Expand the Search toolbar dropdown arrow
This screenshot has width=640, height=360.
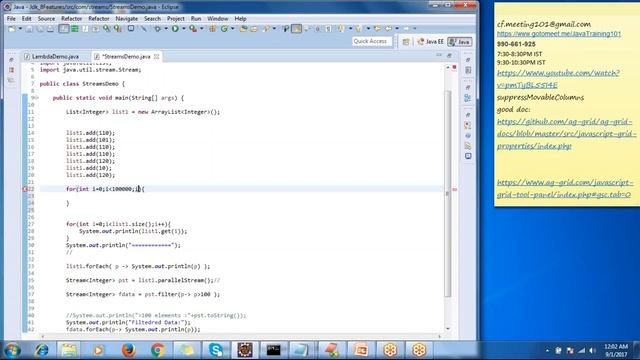[x=274, y=29]
